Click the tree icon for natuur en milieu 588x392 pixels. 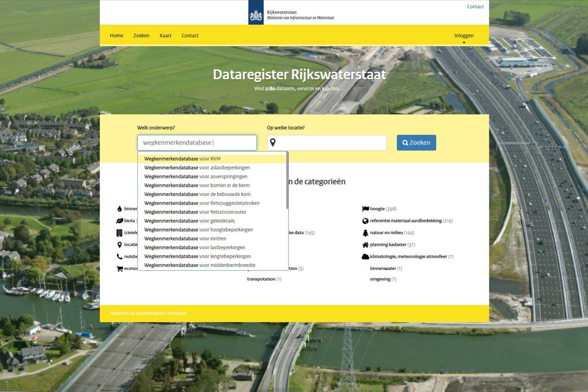click(x=365, y=233)
